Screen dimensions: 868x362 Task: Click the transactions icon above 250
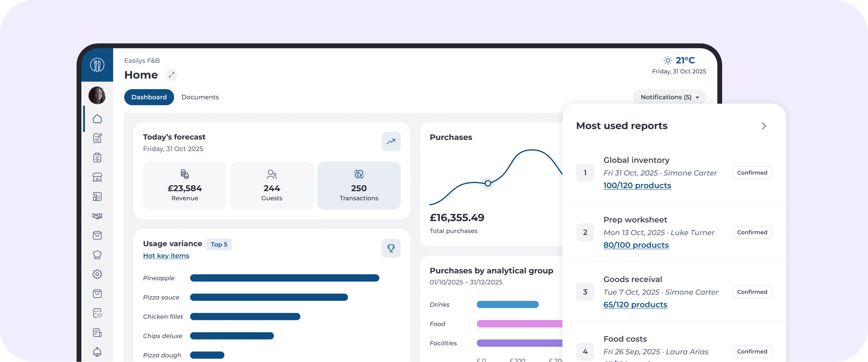coord(359,174)
